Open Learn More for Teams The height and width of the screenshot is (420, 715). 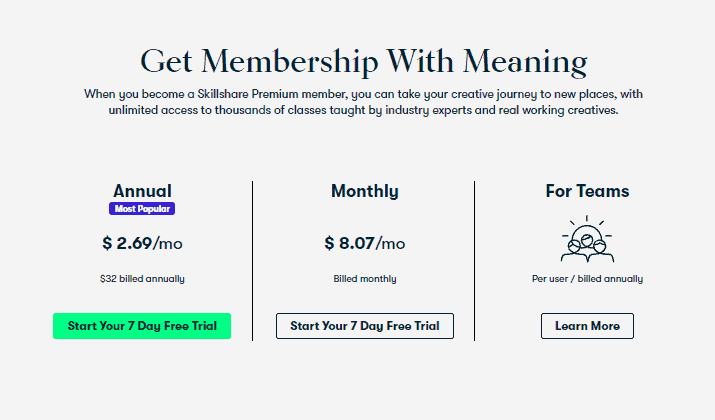587,326
